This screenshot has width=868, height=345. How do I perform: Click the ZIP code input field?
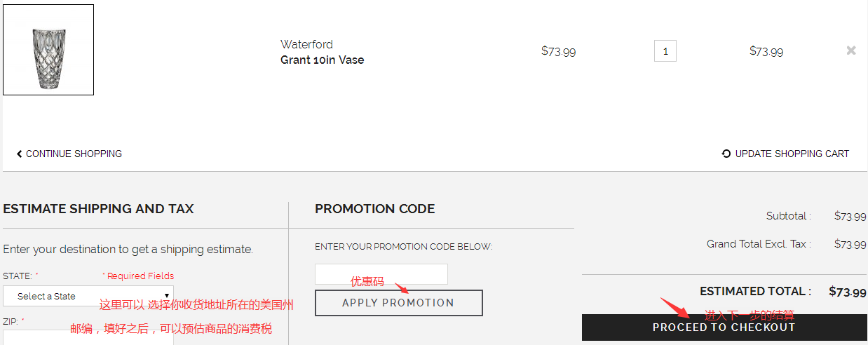(x=88, y=337)
